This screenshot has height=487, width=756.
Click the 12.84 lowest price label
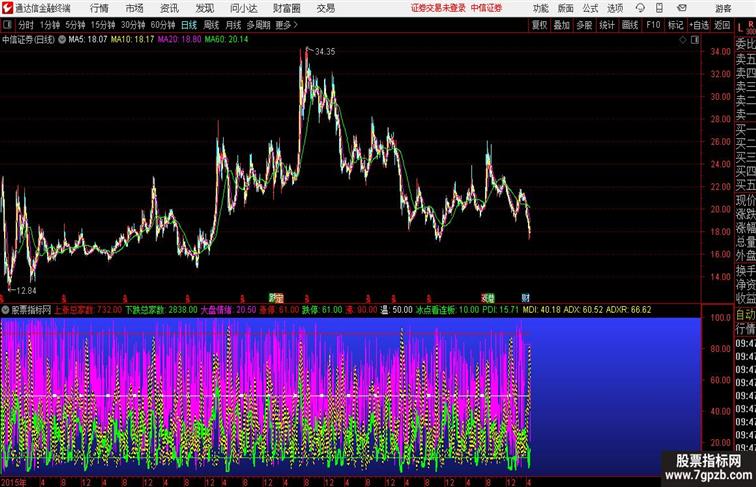(26, 291)
